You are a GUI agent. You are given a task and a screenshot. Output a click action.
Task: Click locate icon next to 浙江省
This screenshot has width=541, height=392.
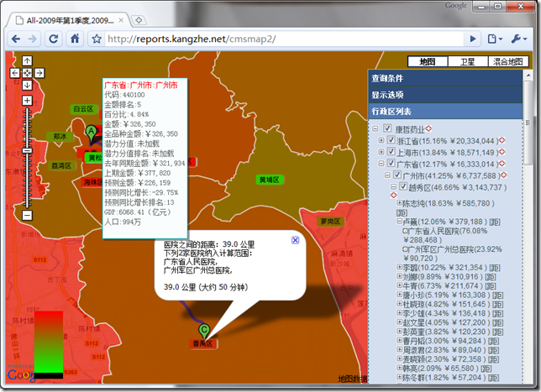502,140
